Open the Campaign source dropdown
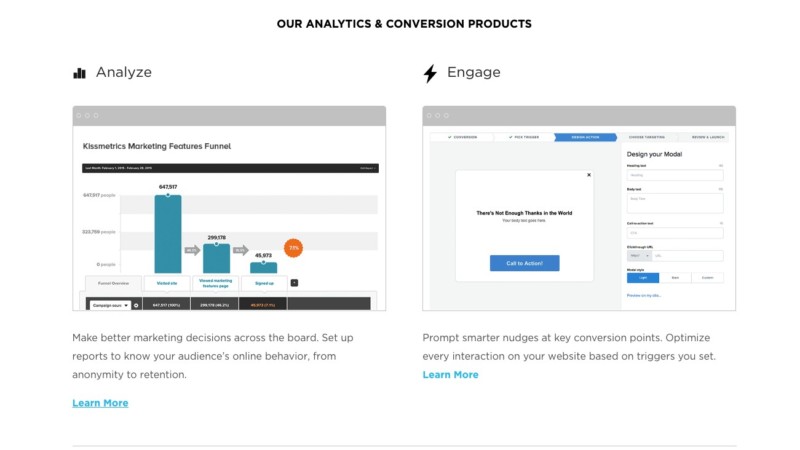The width and height of the screenshot is (800, 450). pos(108,304)
